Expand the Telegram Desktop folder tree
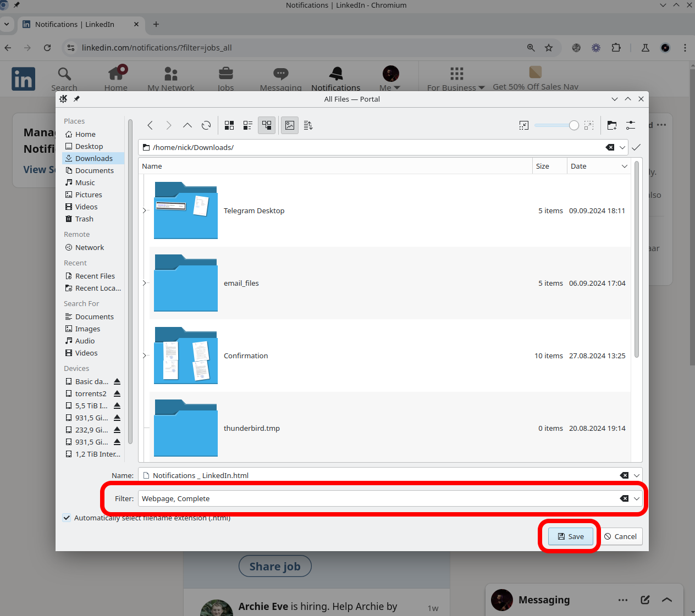Viewport: 695px width, 616px height. (145, 210)
